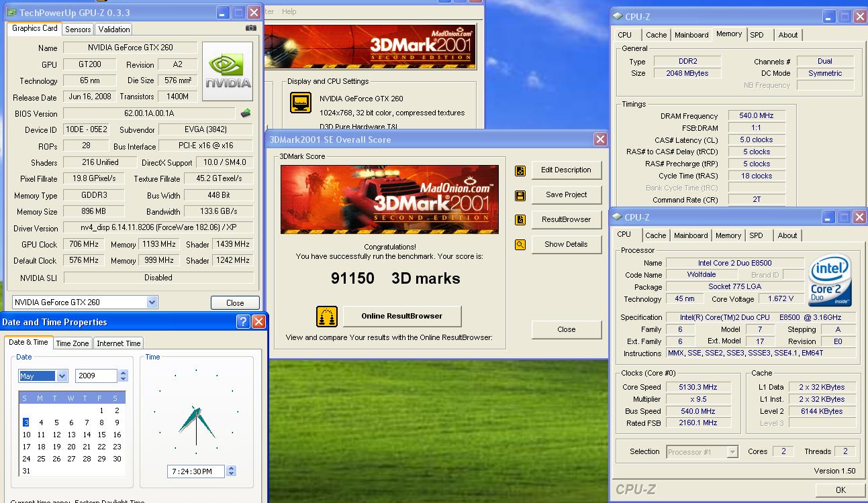Select day 3 on the calendar

pyautogui.click(x=26, y=423)
